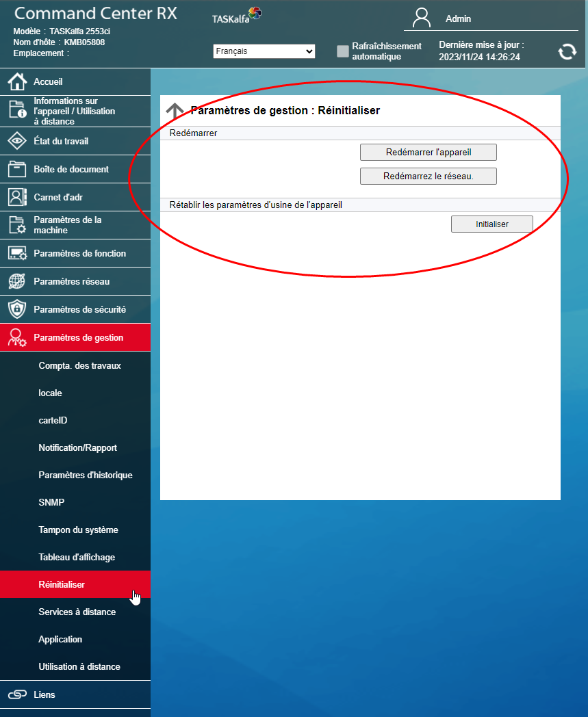Click the Paramètres de sécurité shield icon

pos(17,309)
